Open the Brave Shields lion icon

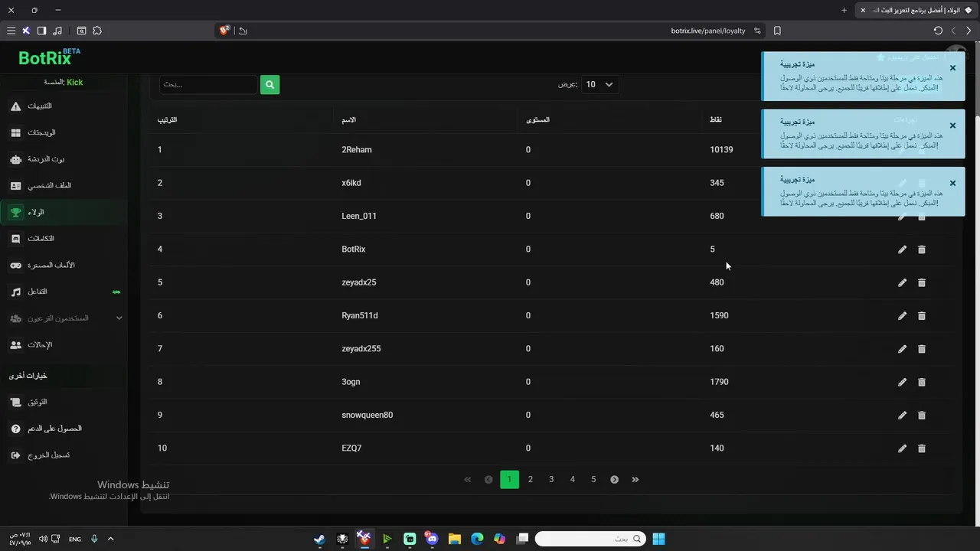(224, 31)
